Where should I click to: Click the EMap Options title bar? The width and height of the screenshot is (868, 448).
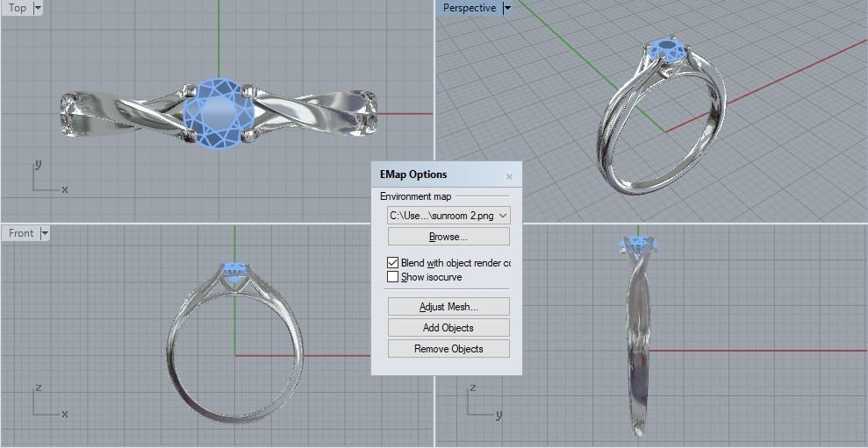tap(447, 174)
